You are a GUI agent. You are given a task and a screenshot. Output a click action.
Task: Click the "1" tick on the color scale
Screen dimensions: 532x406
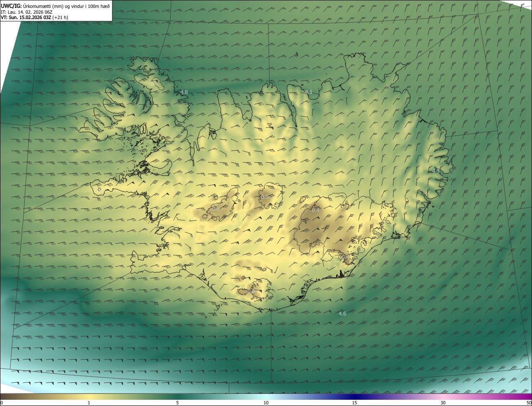[89, 403]
